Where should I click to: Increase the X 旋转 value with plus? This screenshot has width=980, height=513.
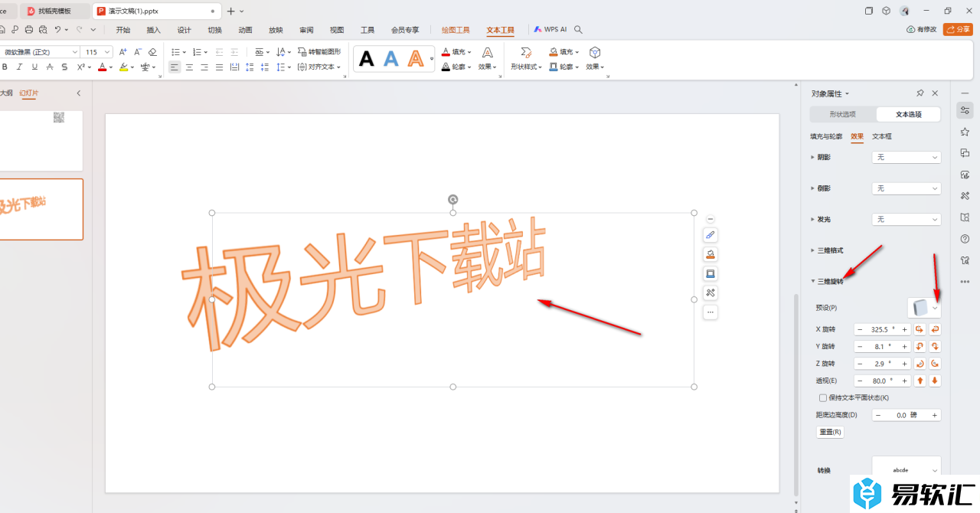(904, 329)
